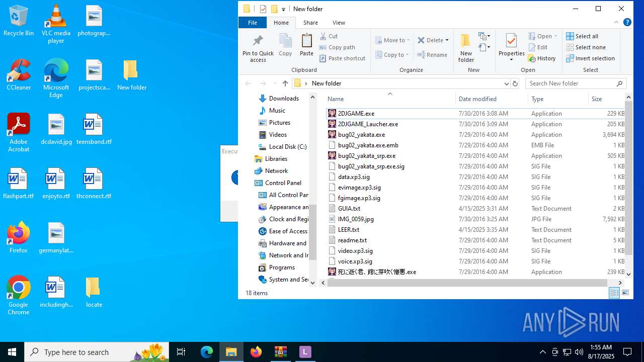Click the Rename command
This screenshot has height=362, width=644.
(432, 55)
